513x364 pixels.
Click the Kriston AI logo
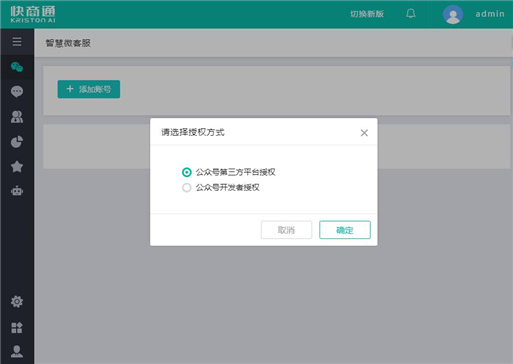pos(33,14)
